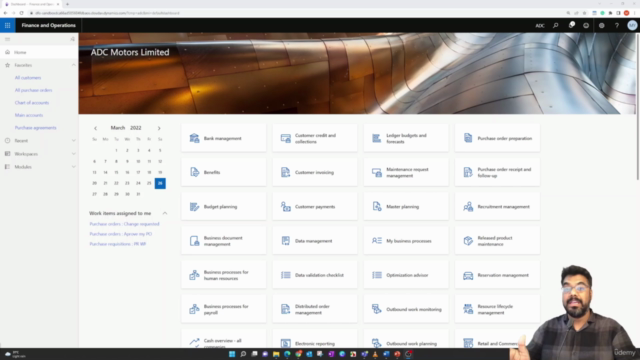Open the Windows Start button in taskbar

(232, 354)
